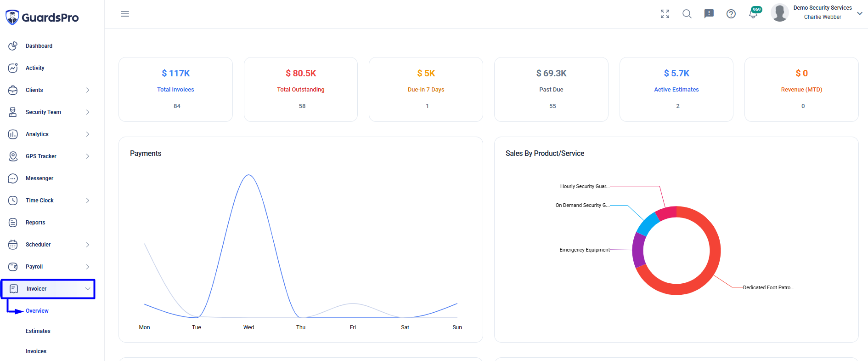This screenshot has height=361, width=868.
Task: Toggle fullscreen mode icon
Action: 665,14
